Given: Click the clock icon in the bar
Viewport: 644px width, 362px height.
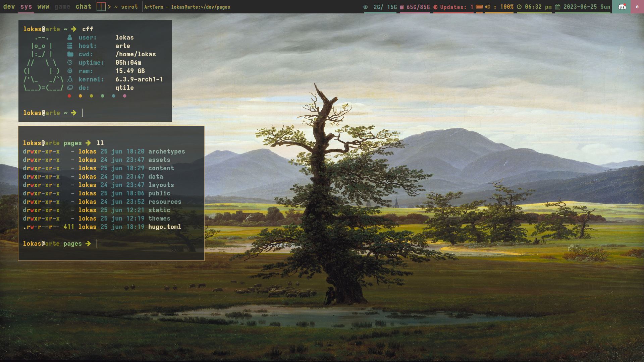Looking at the screenshot, I should click(x=519, y=7).
